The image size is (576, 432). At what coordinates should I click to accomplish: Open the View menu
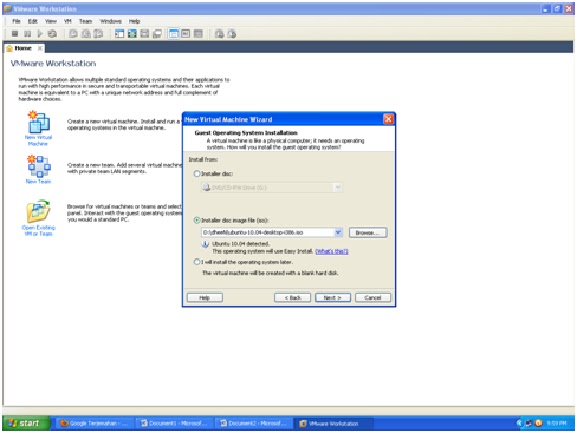(x=51, y=21)
